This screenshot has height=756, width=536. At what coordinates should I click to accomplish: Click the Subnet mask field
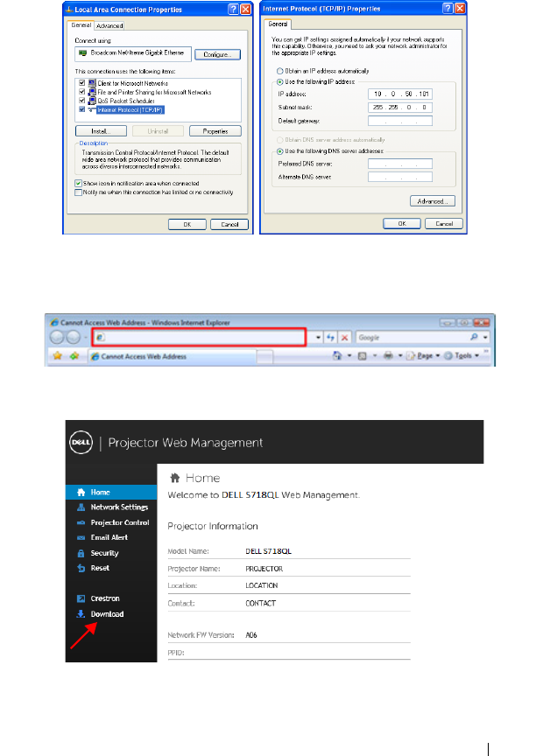point(400,108)
